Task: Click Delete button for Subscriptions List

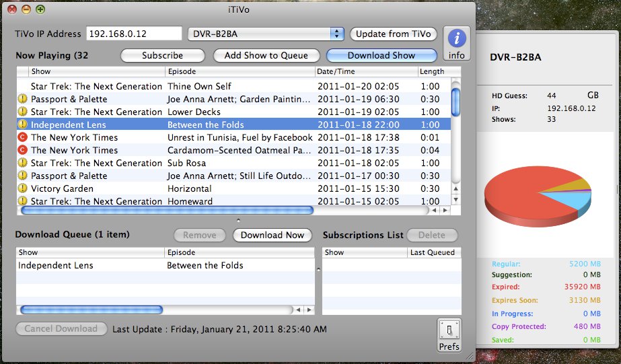Action: point(432,235)
